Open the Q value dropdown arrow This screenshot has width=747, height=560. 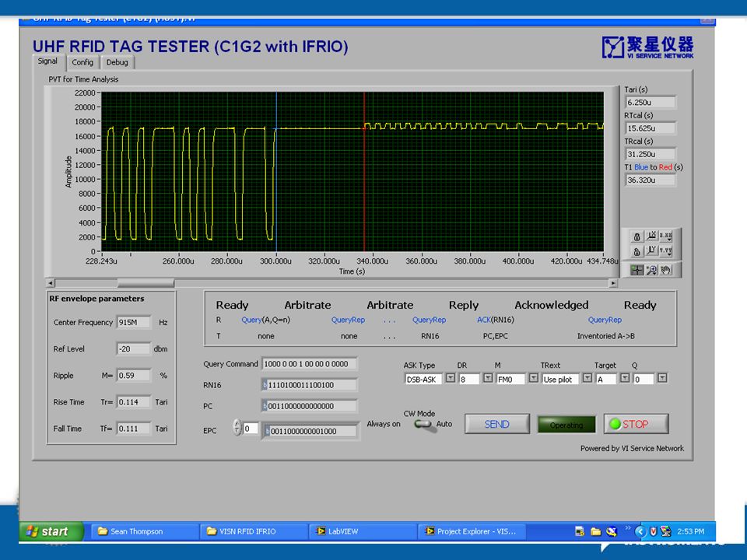click(x=662, y=378)
